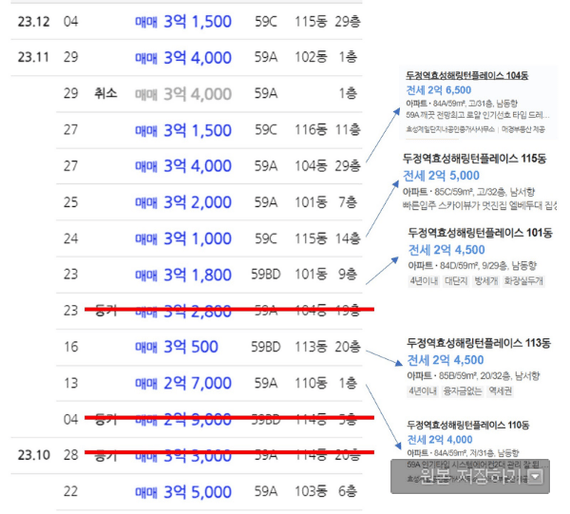The width and height of the screenshot is (570, 514).
Task: Click 매매 3억 2,000 price
Action: coord(183,202)
